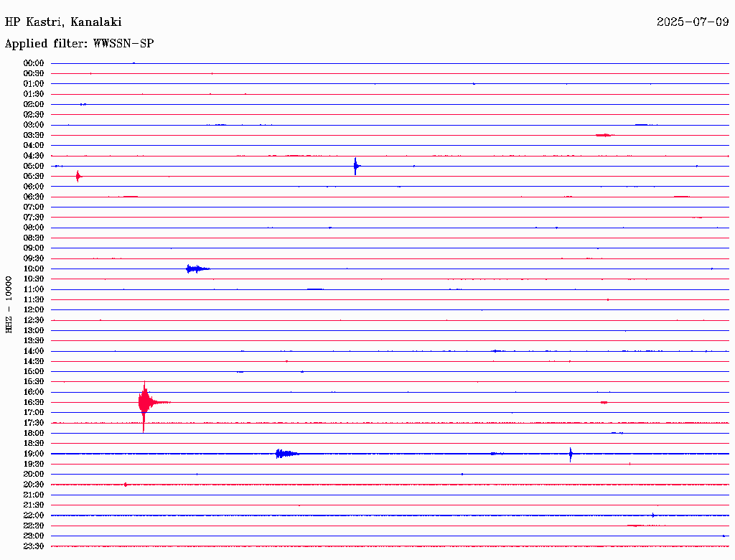
Task: Click the HHZ - 10000 axis label
Action: (9, 304)
